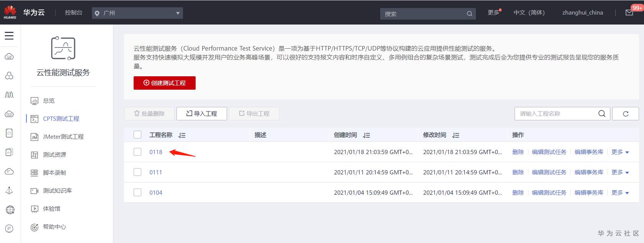
Task: Click the 请输入工程名称 search field
Action: click(x=555, y=114)
